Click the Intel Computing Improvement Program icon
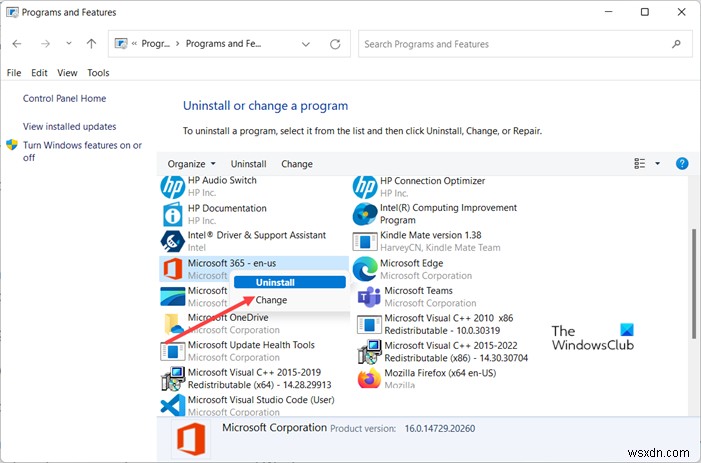The height and width of the screenshot is (463, 701). coord(365,214)
